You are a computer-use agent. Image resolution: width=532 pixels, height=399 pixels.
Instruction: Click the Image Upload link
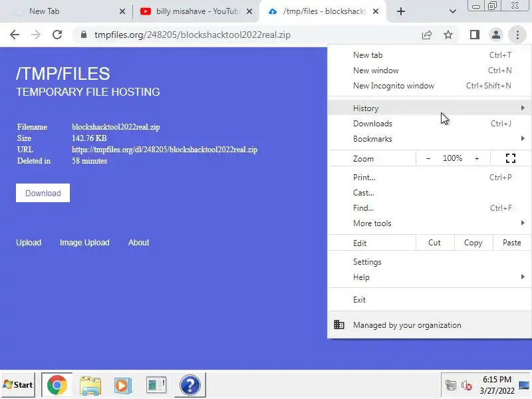tap(84, 243)
